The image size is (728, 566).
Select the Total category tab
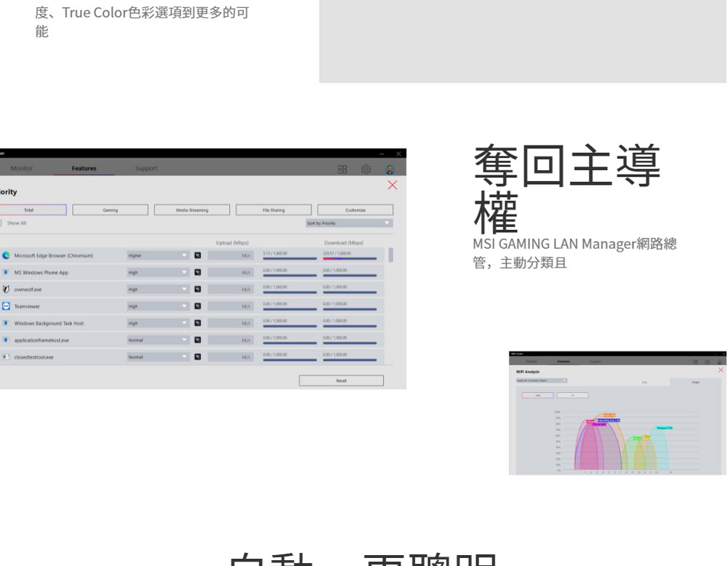pos(29,210)
